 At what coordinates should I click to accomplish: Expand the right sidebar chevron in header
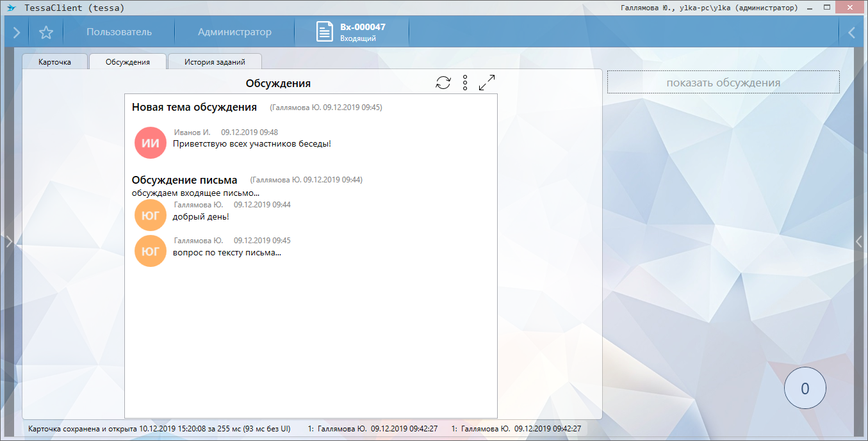tap(851, 33)
